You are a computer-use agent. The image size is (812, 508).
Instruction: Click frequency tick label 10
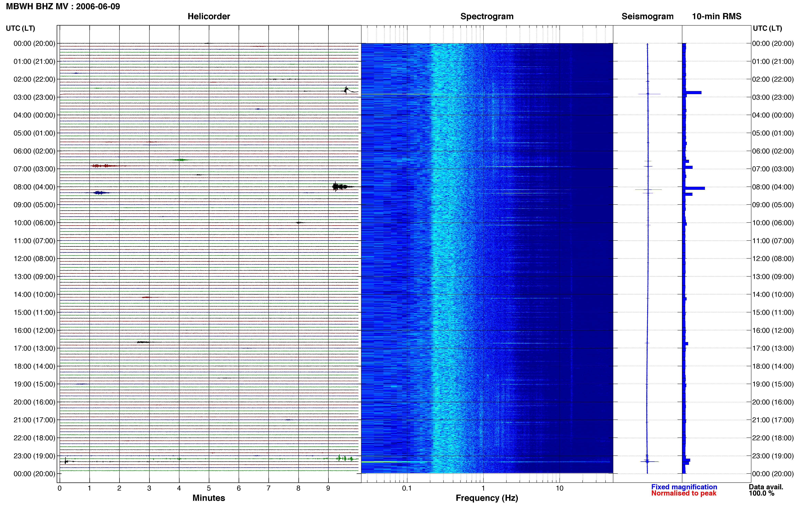click(559, 488)
